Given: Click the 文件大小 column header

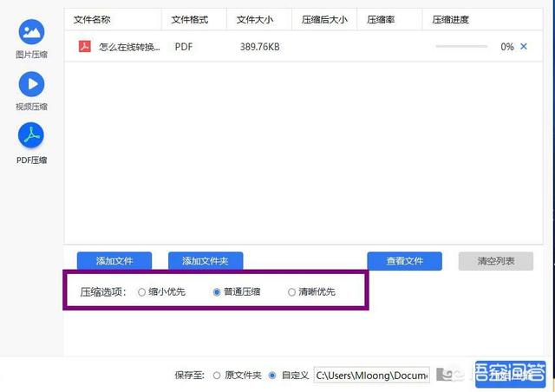Looking at the screenshot, I should point(255,19).
